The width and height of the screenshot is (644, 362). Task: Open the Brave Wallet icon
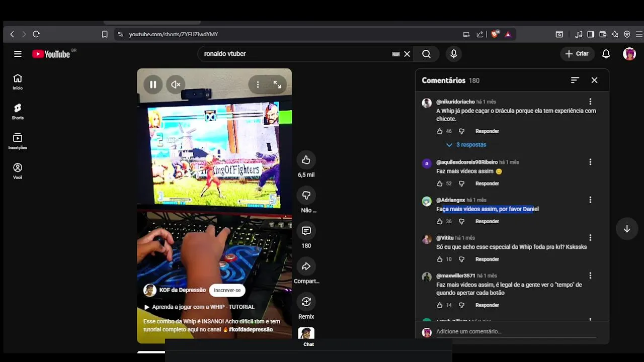tap(603, 34)
